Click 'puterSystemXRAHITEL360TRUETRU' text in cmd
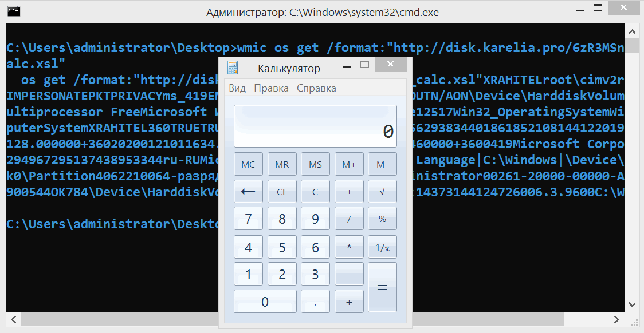Viewport: 644px width, 333px height. click(x=112, y=128)
